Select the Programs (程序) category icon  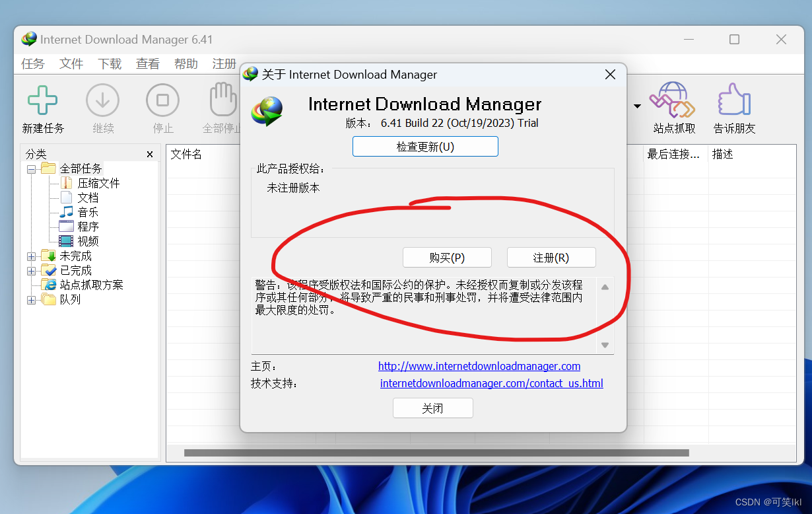tap(66, 227)
